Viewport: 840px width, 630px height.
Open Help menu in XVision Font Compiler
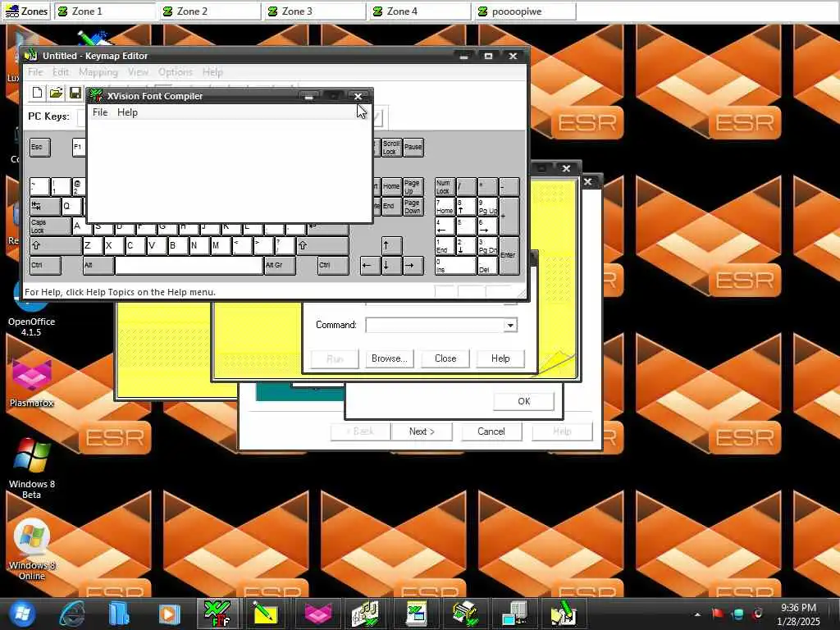coord(127,112)
